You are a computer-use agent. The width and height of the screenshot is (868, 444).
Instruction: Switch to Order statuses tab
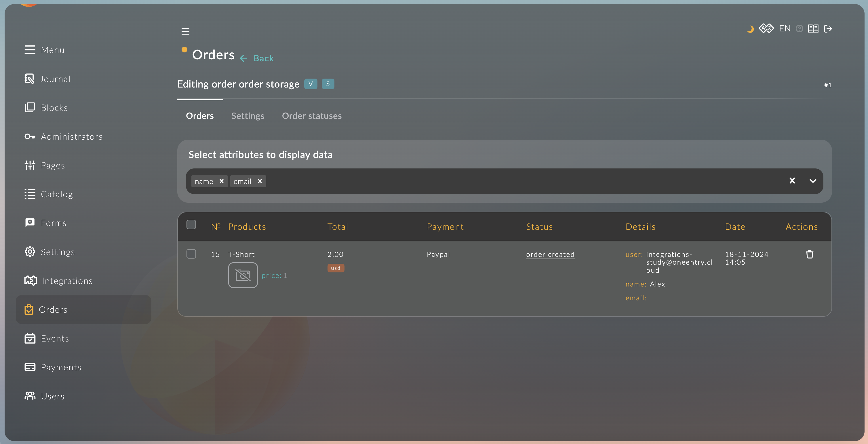click(x=311, y=116)
